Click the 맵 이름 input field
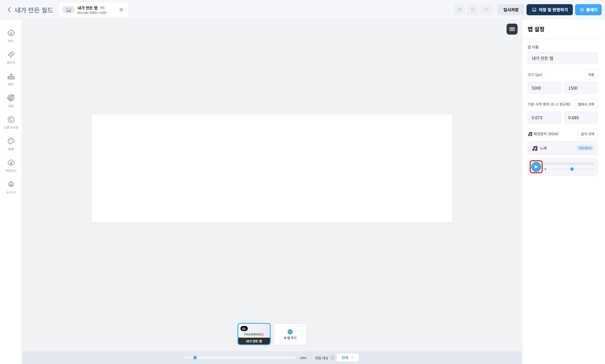This screenshot has height=364, width=605. (x=562, y=58)
